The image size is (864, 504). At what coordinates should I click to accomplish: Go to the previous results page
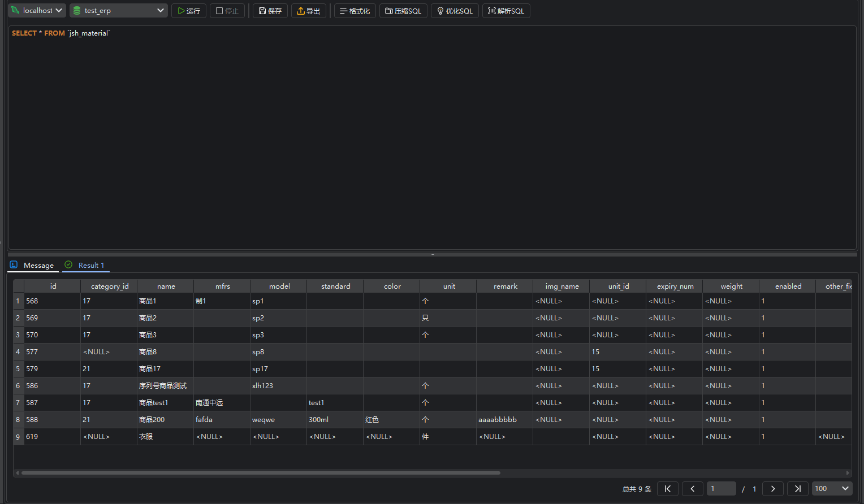coord(693,489)
